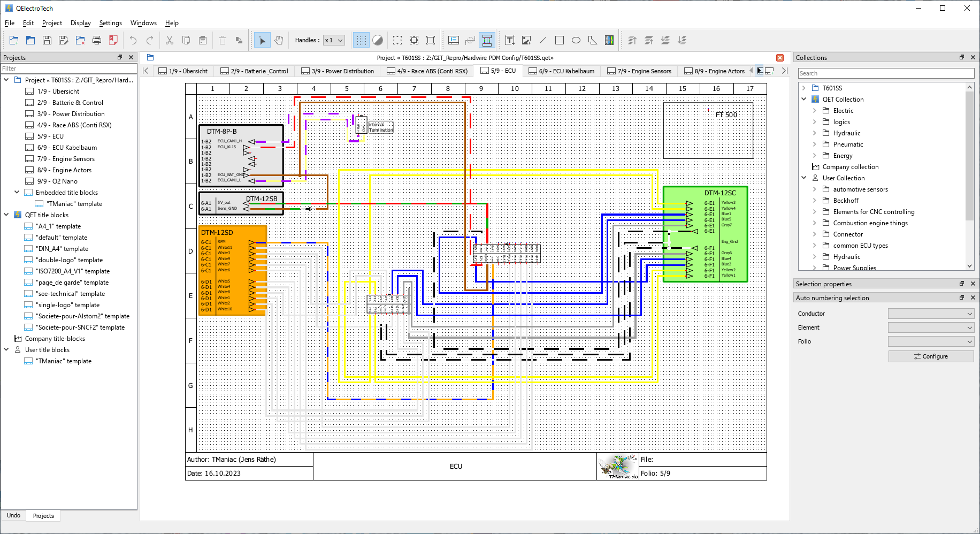Click the Open project folder icon
Image resolution: width=980 pixels, height=534 pixels.
(x=30, y=40)
